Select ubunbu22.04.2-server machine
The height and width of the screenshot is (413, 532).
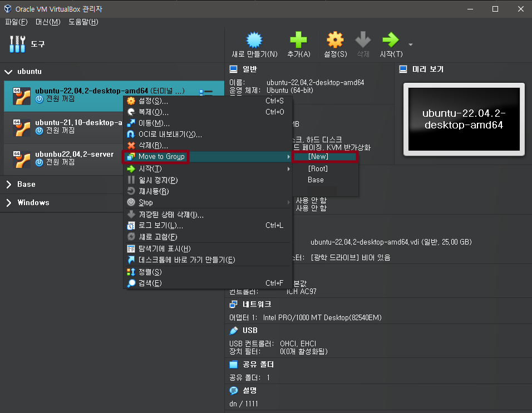tap(64, 159)
